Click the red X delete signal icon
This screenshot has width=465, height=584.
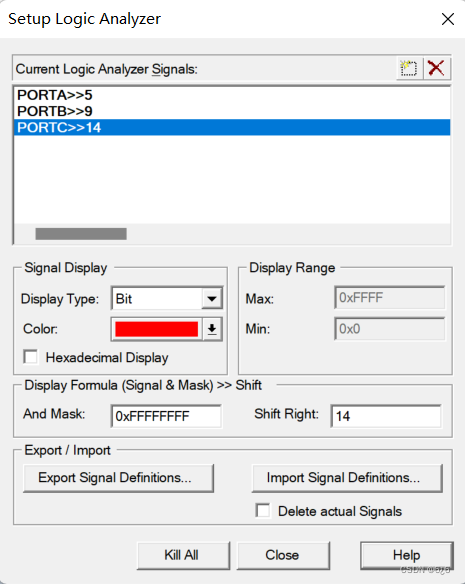(436, 69)
